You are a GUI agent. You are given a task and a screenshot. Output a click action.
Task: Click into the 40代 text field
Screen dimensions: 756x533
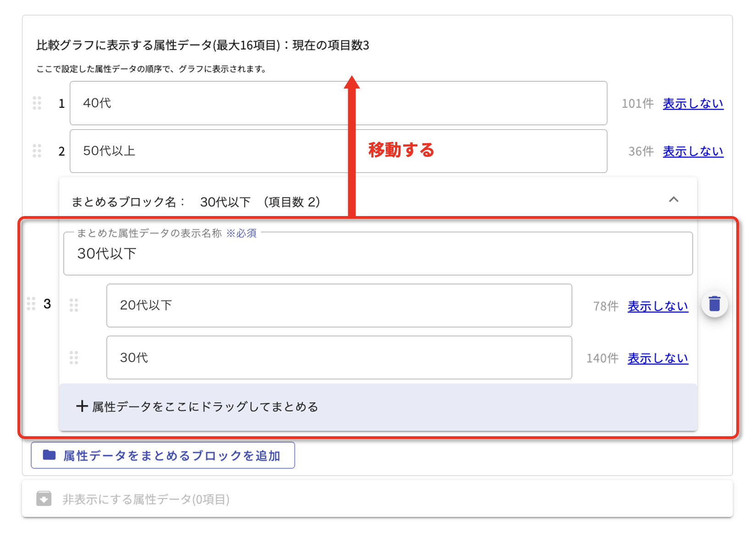click(338, 103)
